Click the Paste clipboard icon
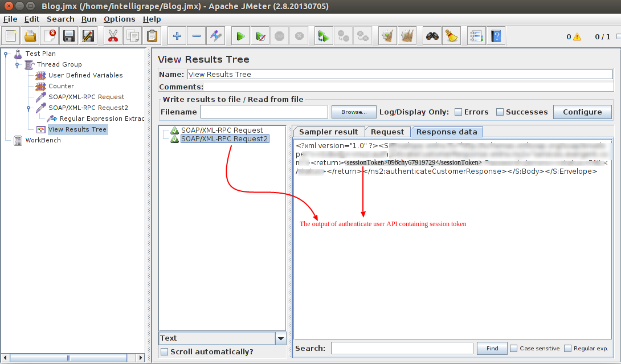 152,36
